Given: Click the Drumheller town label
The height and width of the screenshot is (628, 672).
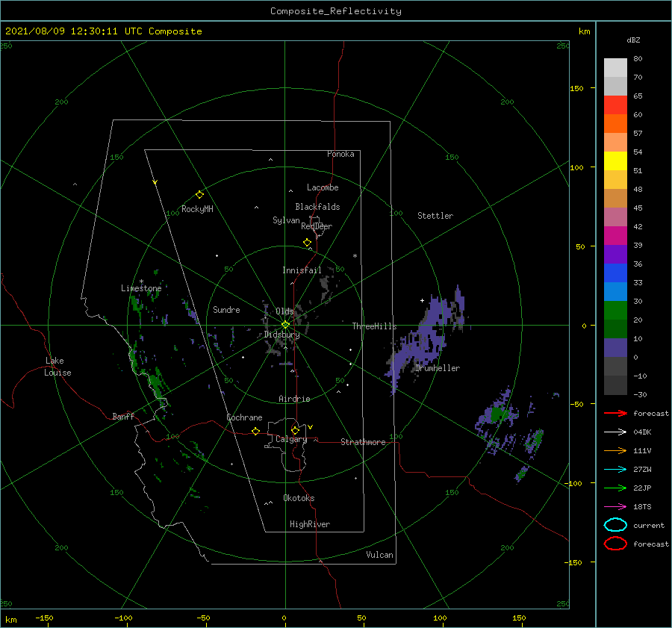Looking at the screenshot, I should coord(438,368).
